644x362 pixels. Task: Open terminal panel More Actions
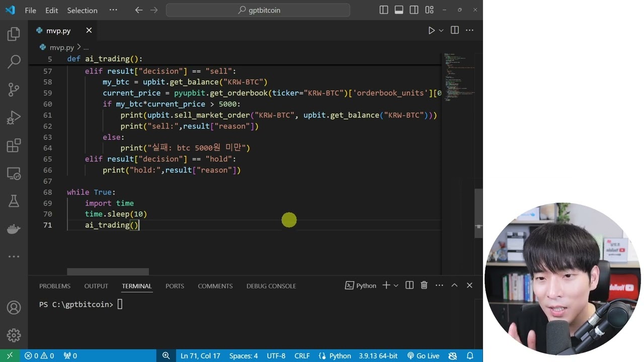(439, 285)
